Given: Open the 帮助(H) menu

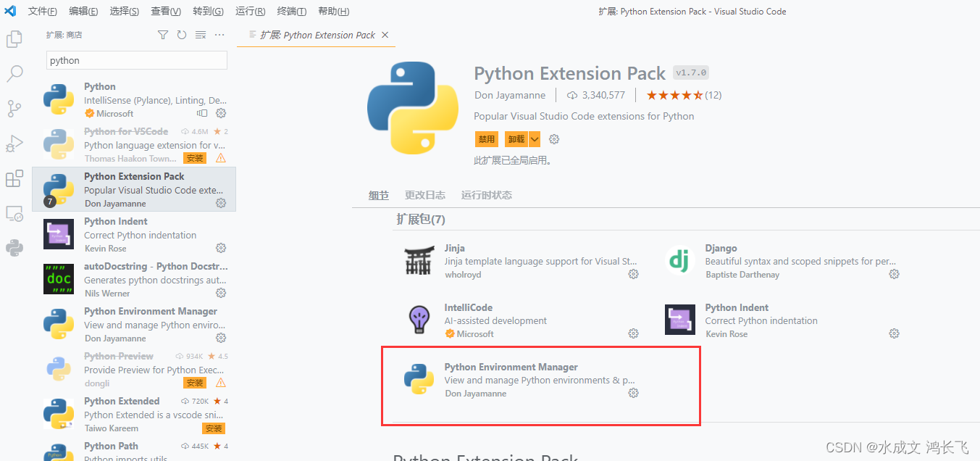Looking at the screenshot, I should click(333, 12).
